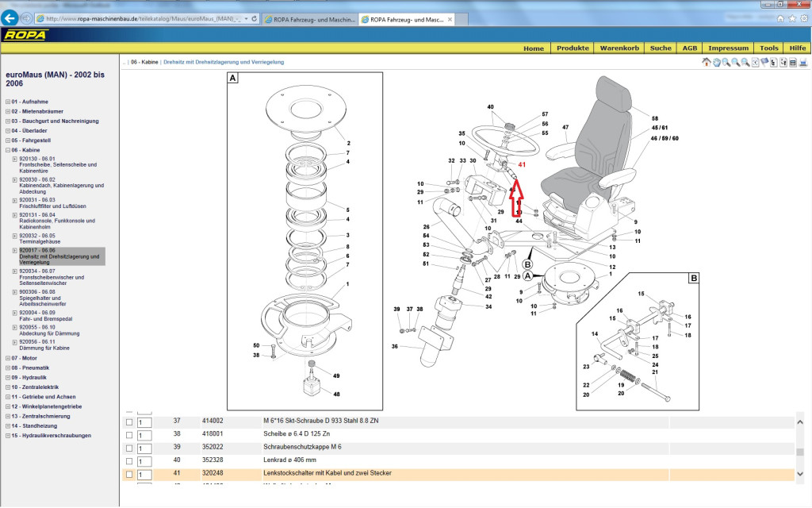
Task: Open the Impressum menu item
Action: point(728,48)
